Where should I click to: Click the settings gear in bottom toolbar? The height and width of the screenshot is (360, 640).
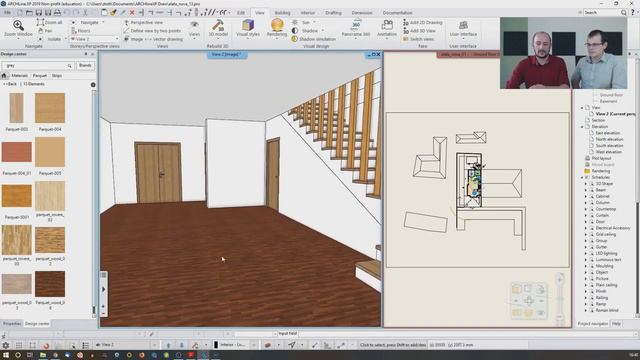pyautogui.click(x=6, y=345)
